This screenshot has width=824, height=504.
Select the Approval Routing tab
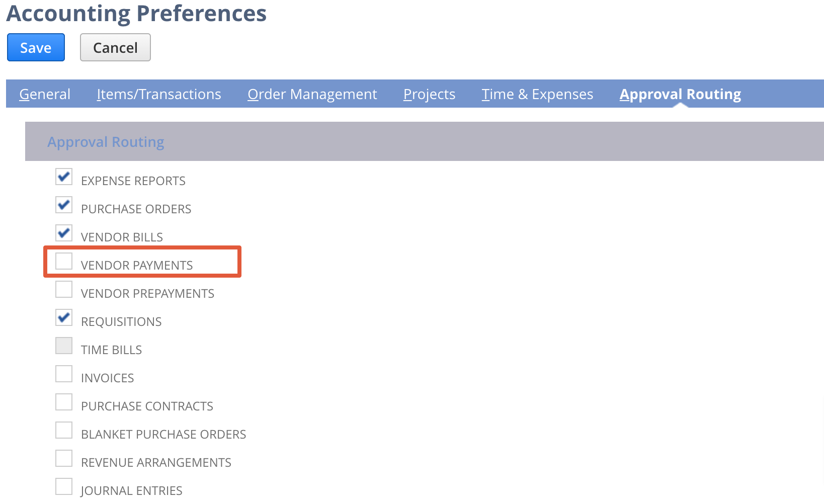click(x=680, y=94)
